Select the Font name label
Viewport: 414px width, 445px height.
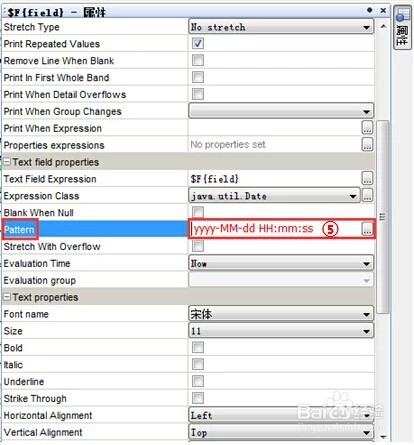click(x=26, y=314)
